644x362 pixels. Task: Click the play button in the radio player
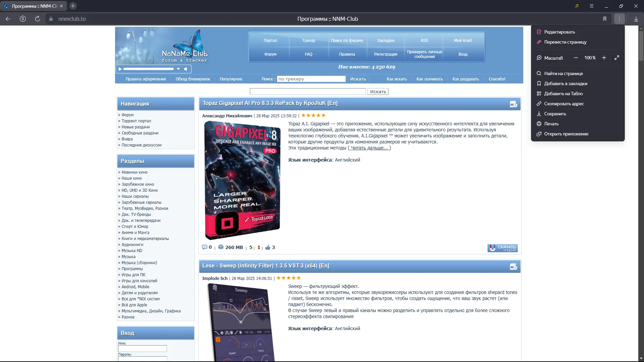pos(120,69)
